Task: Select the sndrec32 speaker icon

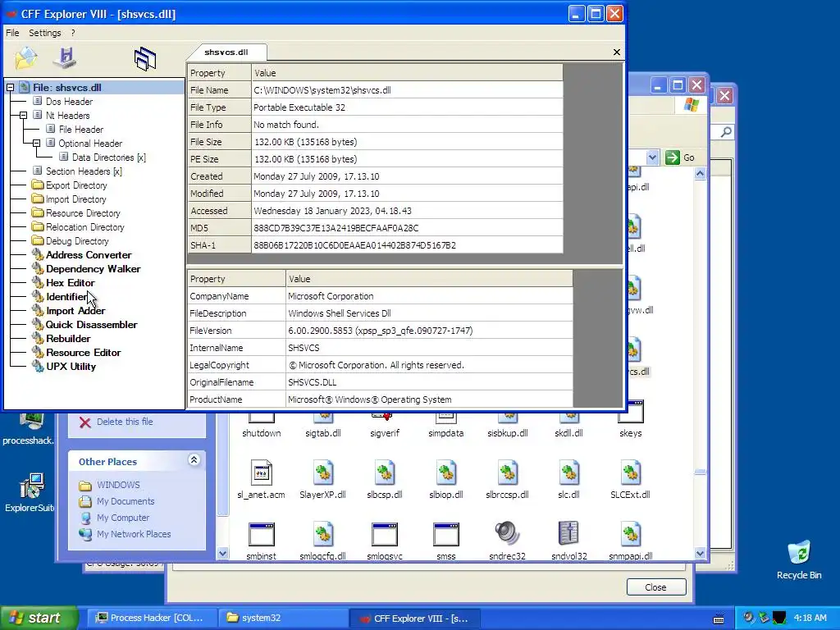Action: point(507,533)
